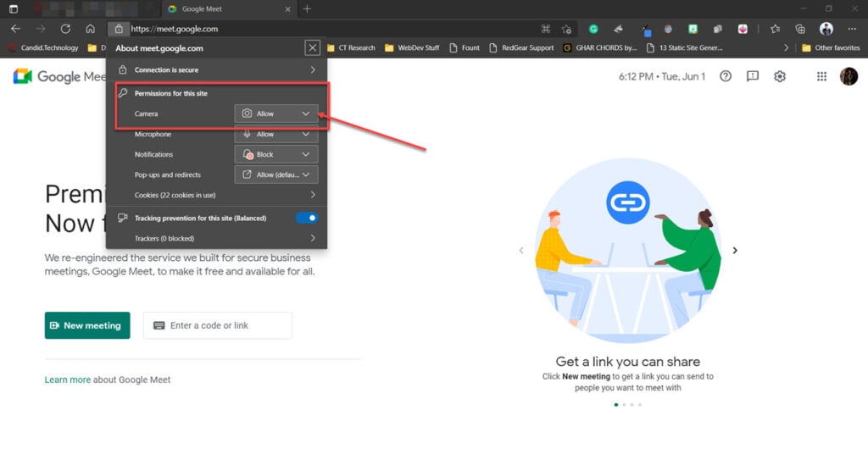Click the Enter a code or link field
This screenshot has height=471, width=868.
(218, 325)
